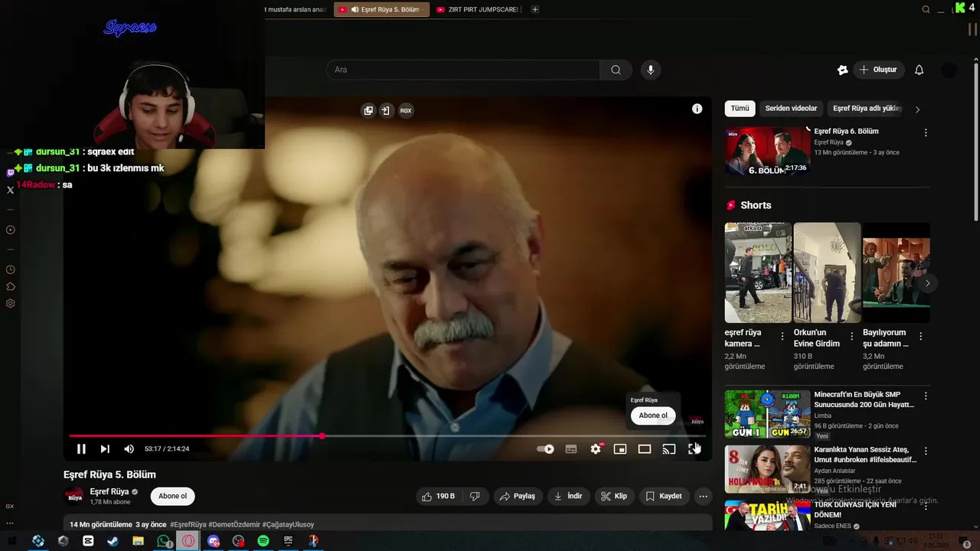Image resolution: width=980 pixels, height=551 pixels.
Task: Open options for 'Bayılıyorum şu adamın' short
Action: point(920,337)
